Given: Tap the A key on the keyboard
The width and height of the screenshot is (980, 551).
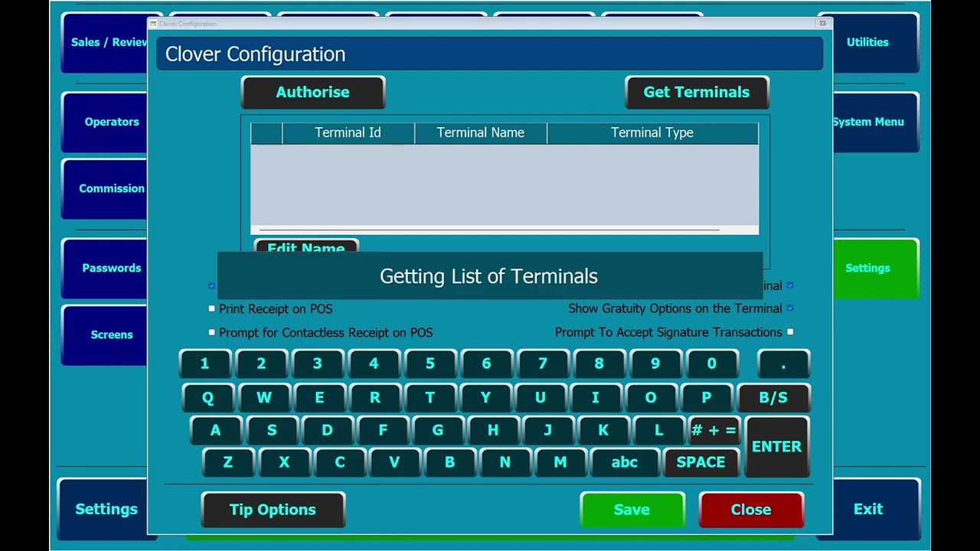Looking at the screenshot, I should pyautogui.click(x=216, y=431).
